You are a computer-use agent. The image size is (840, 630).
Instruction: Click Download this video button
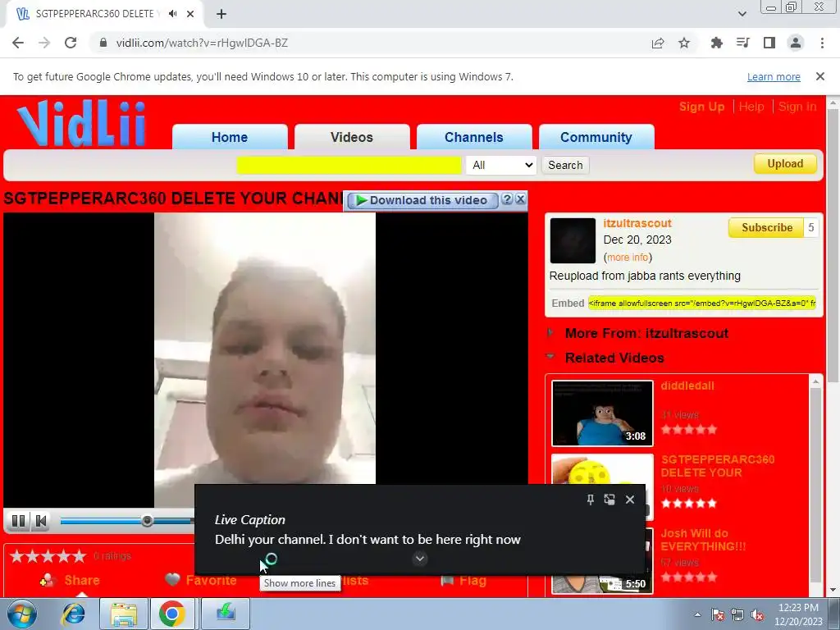click(422, 200)
